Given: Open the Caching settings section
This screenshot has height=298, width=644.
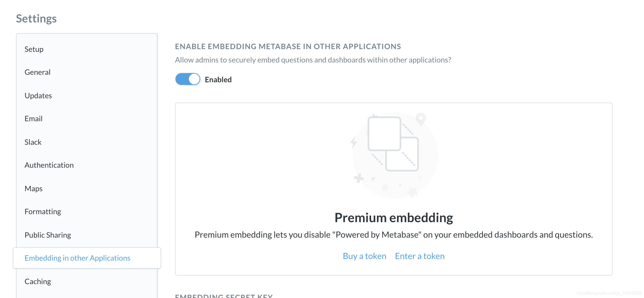Looking at the screenshot, I should tap(38, 281).
